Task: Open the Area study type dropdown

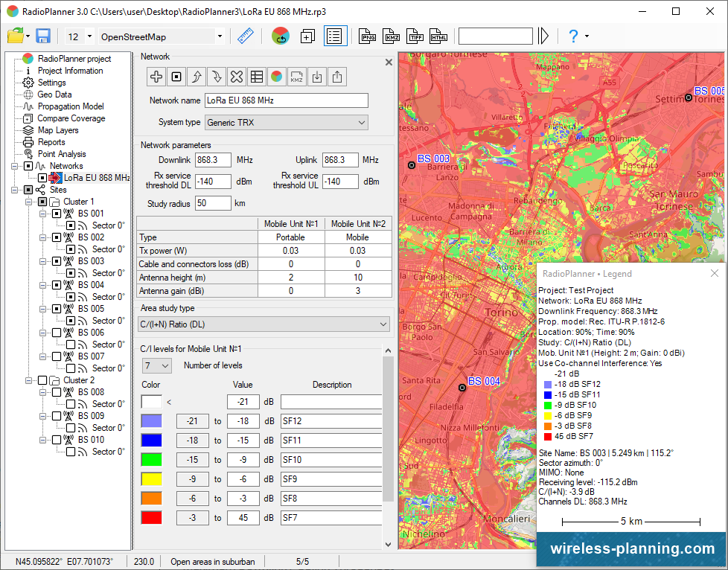Action: (264, 324)
